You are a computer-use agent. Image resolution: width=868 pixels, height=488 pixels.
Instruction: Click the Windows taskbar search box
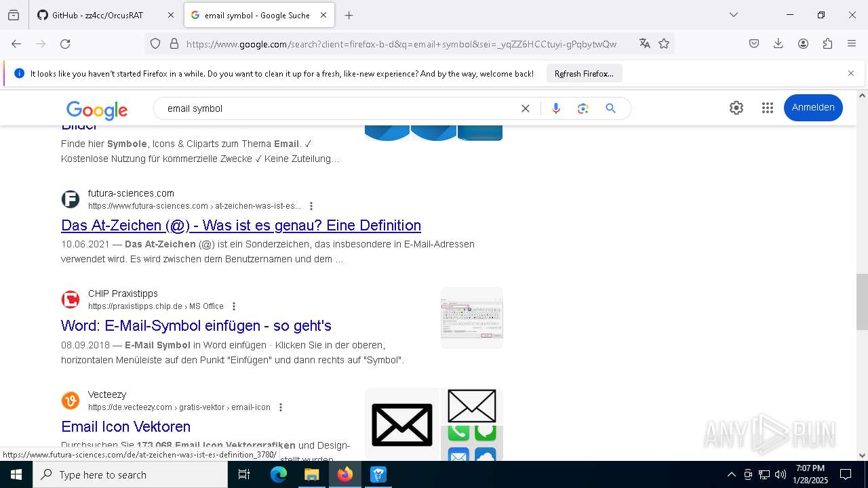pyautogui.click(x=130, y=474)
